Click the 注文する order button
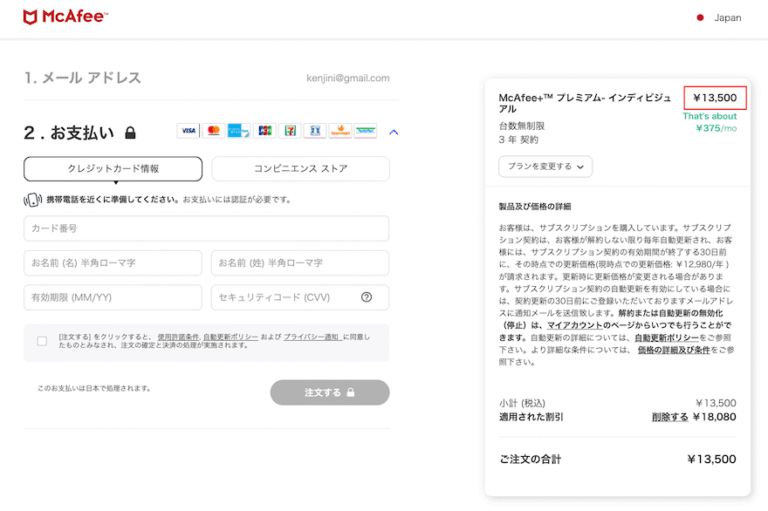The width and height of the screenshot is (768, 511). click(x=330, y=392)
